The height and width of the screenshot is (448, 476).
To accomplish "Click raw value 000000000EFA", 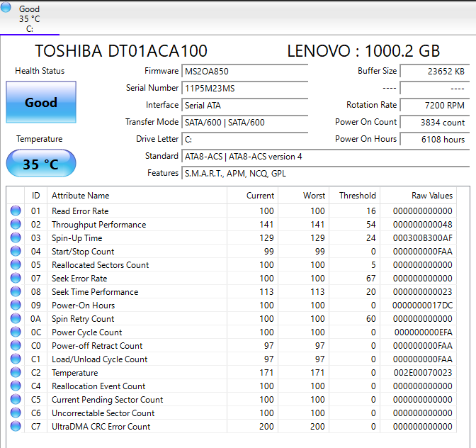I will [423, 332].
